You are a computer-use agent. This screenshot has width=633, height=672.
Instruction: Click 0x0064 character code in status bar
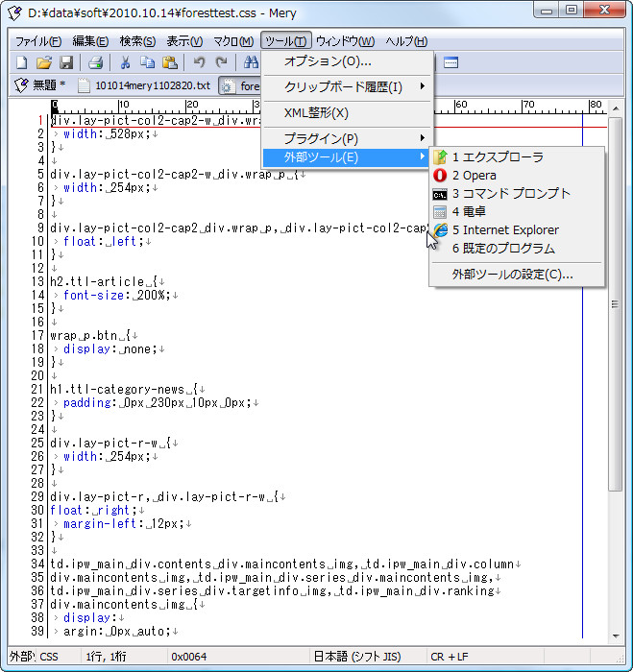click(188, 657)
